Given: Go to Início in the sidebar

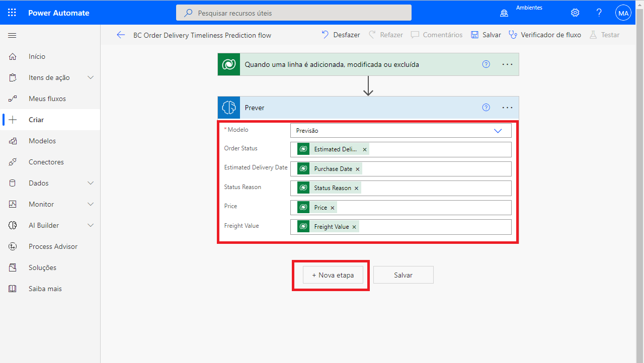Looking at the screenshot, I should (37, 56).
